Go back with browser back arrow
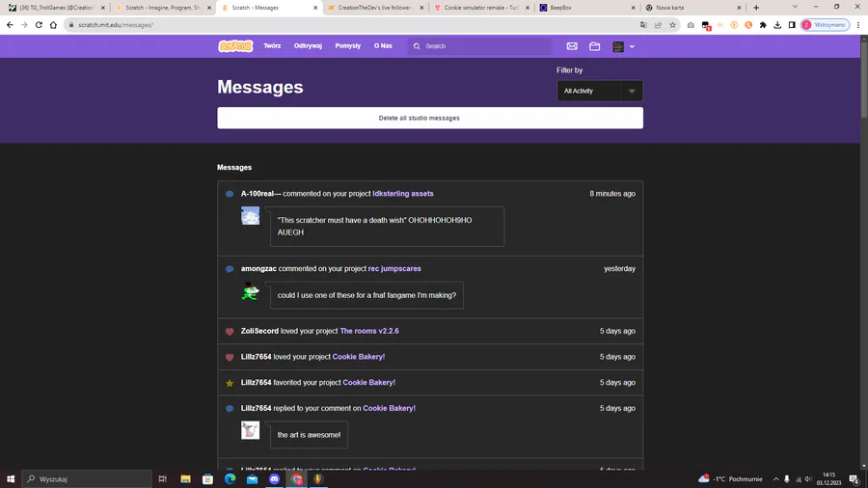This screenshot has height=488, width=868. [10, 25]
